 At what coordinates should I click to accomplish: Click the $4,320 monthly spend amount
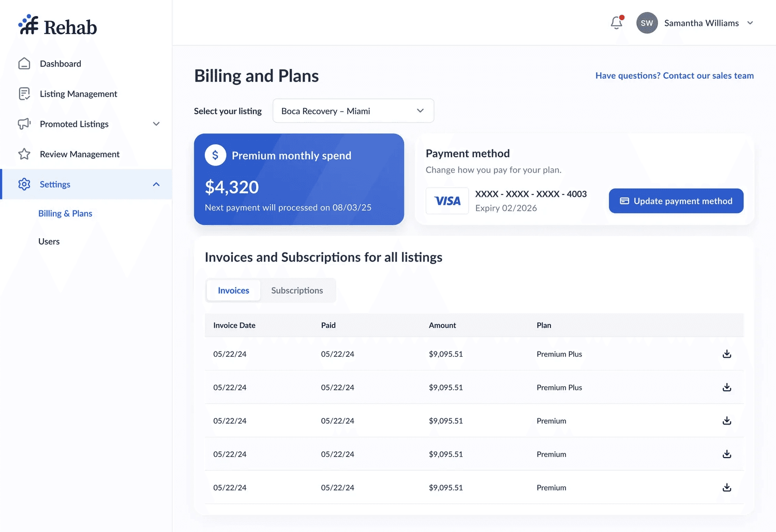232,187
